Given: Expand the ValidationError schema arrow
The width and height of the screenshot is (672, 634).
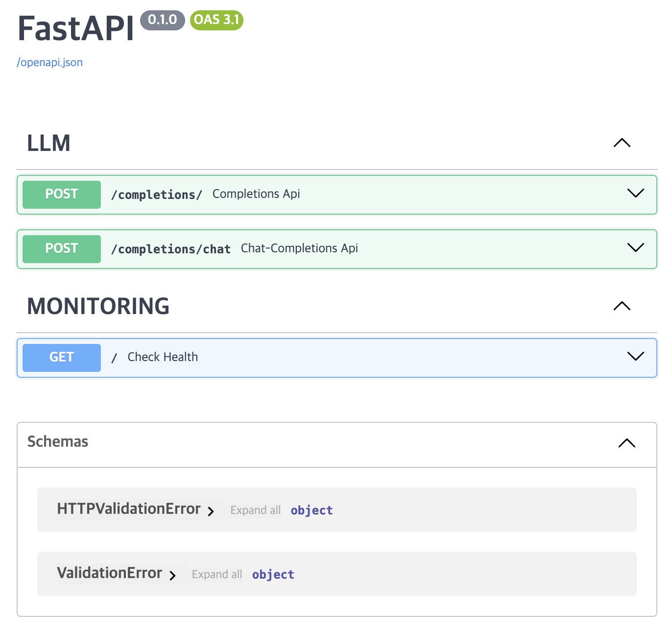Looking at the screenshot, I should tap(172, 576).
